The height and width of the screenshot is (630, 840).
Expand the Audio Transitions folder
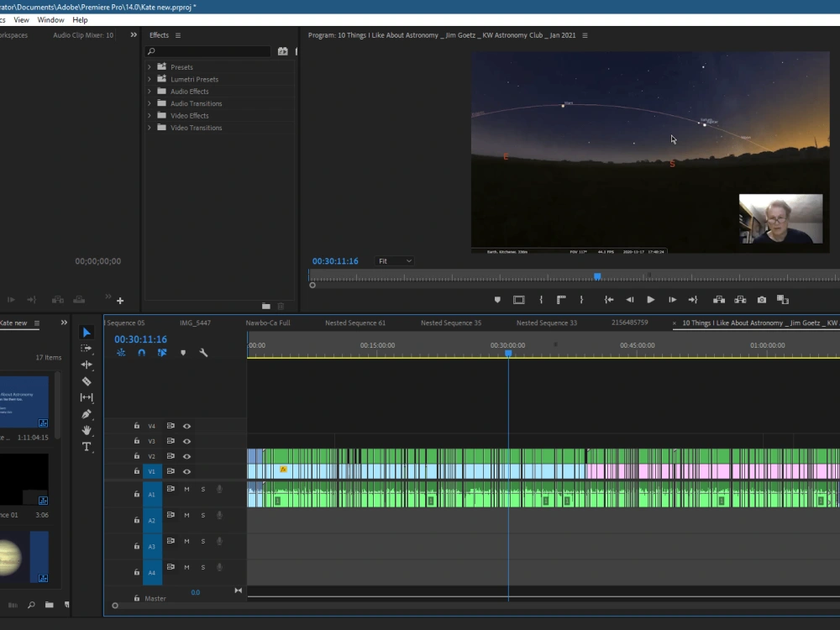pyautogui.click(x=150, y=103)
